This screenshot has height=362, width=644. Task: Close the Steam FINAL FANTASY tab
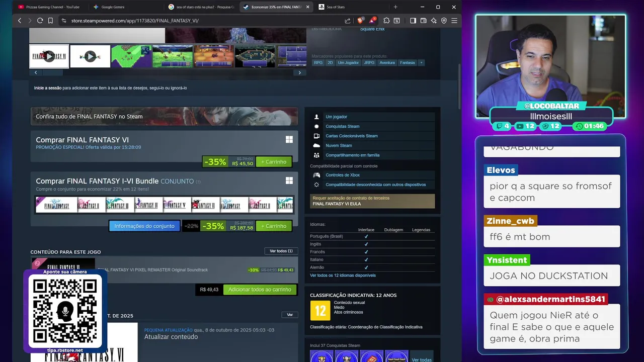(307, 7)
